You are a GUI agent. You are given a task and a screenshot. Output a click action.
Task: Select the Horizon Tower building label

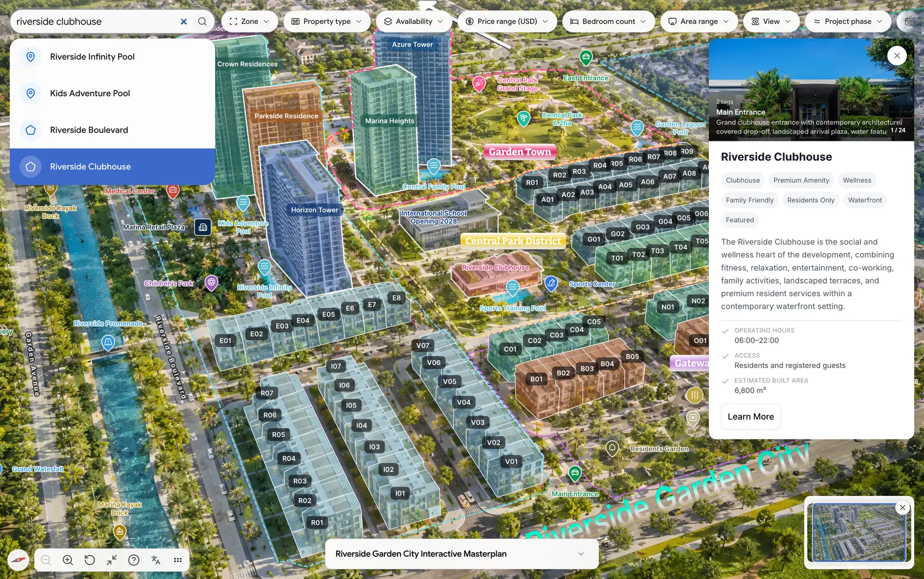pyautogui.click(x=314, y=210)
